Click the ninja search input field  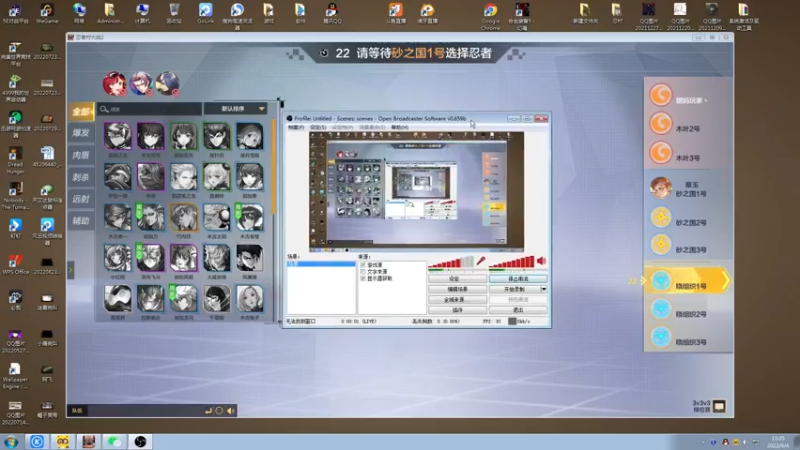tap(150, 109)
